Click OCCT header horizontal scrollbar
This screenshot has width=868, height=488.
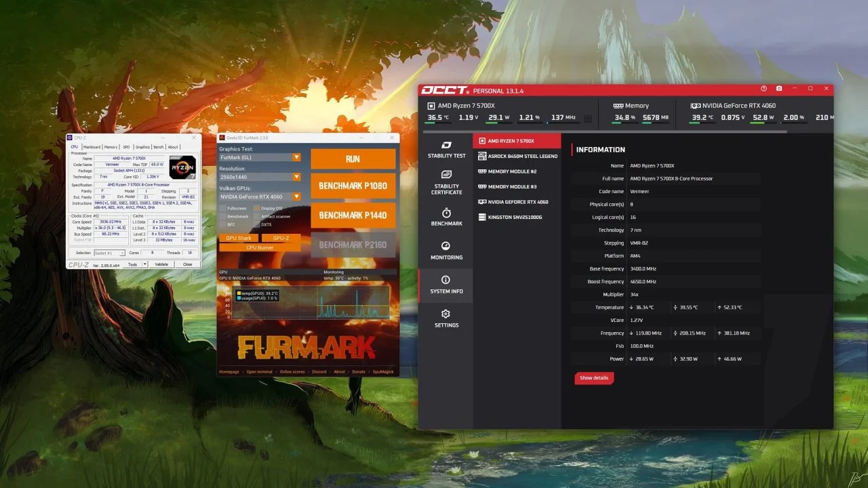604,131
